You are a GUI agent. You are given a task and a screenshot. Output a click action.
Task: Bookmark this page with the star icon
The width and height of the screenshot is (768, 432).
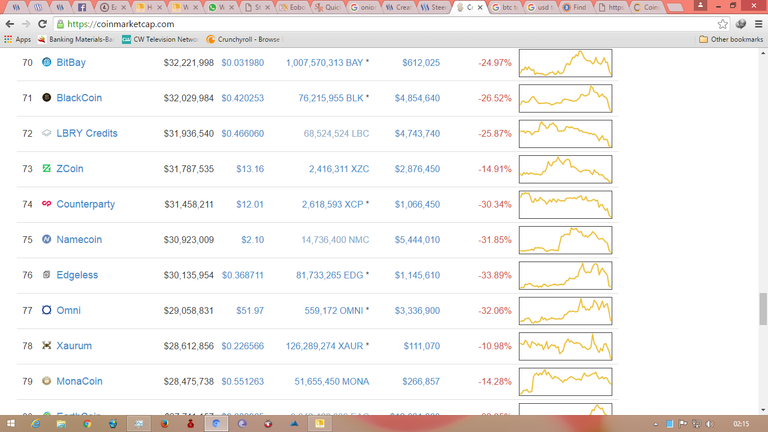[722, 24]
